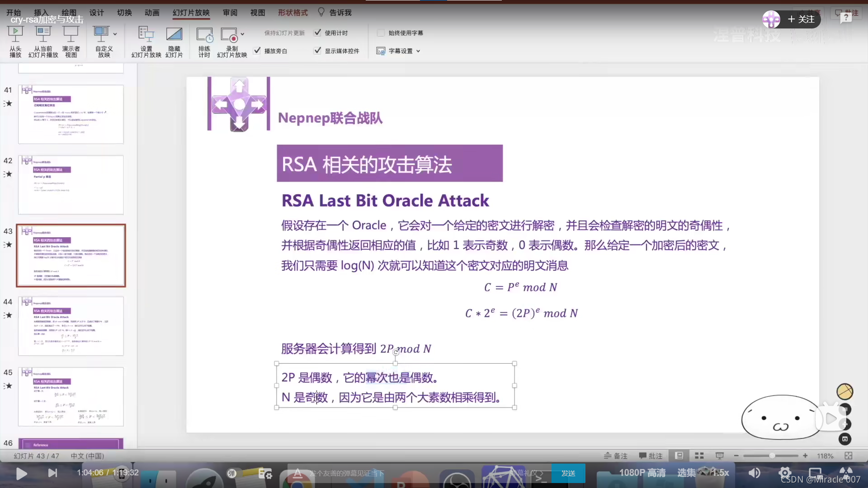Open presenter view icon
Image resolution: width=868 pixels, height=488 pixels.
[x=71, y=33]
